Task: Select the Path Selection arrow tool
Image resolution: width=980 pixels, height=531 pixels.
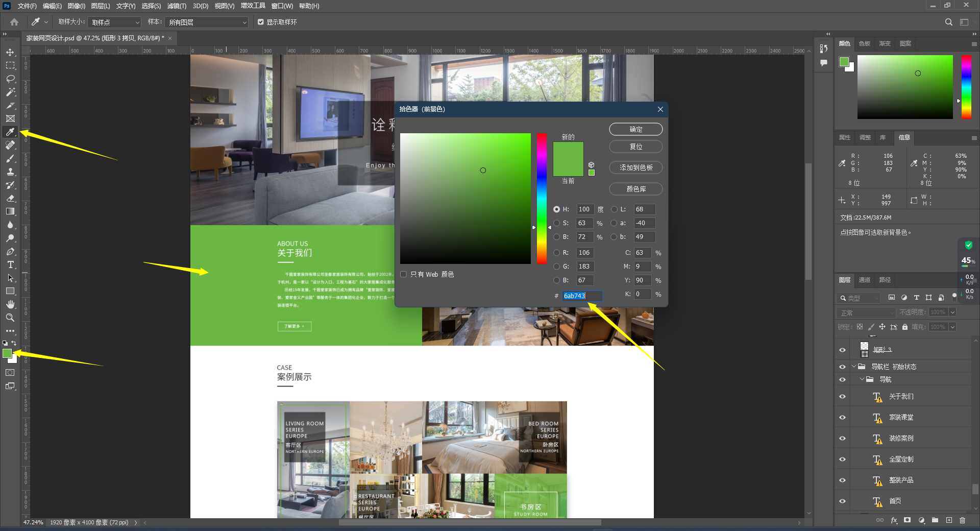Action: click(10, 278)
